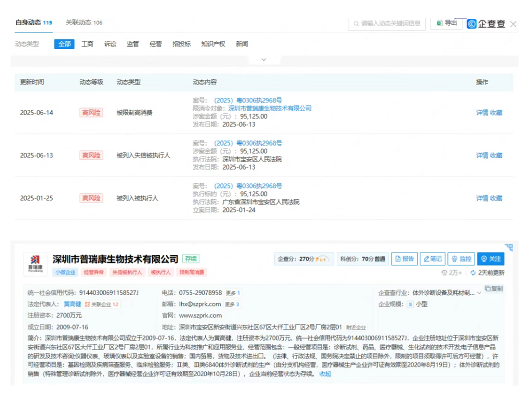Follow the company with 关注

coord(490,258)
